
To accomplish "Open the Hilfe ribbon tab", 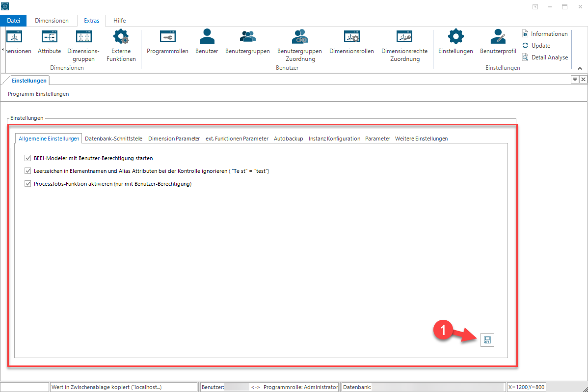I will coord(120,21).
